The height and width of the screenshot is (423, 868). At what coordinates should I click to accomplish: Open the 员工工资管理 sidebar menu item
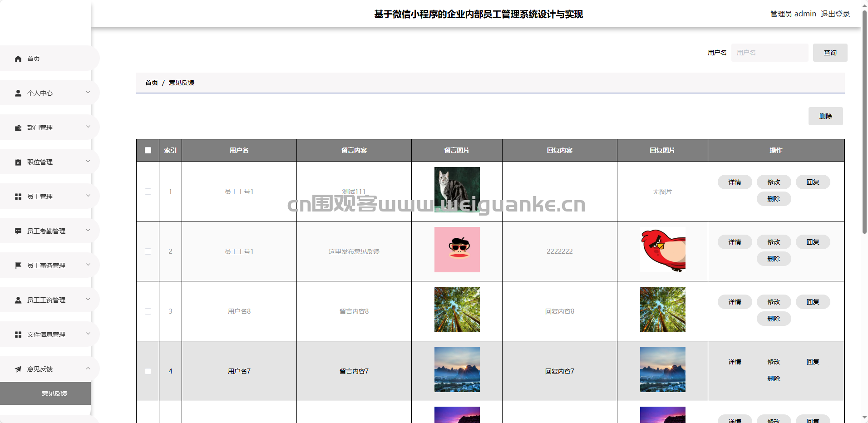[49, 300]
